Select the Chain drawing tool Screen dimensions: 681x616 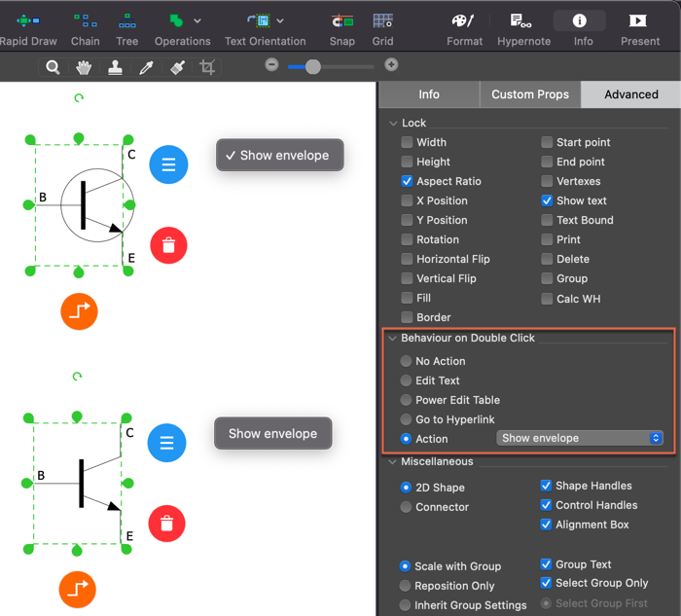pos(85,21)
